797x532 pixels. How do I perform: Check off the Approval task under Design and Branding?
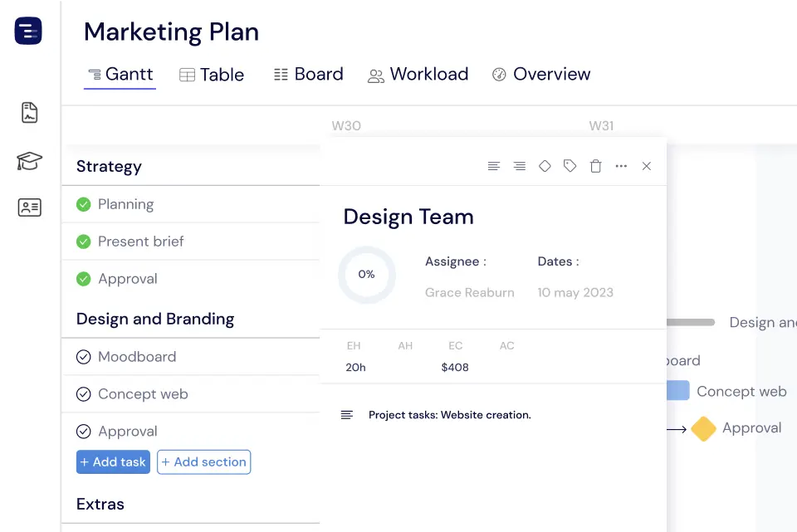coord(83,431)
